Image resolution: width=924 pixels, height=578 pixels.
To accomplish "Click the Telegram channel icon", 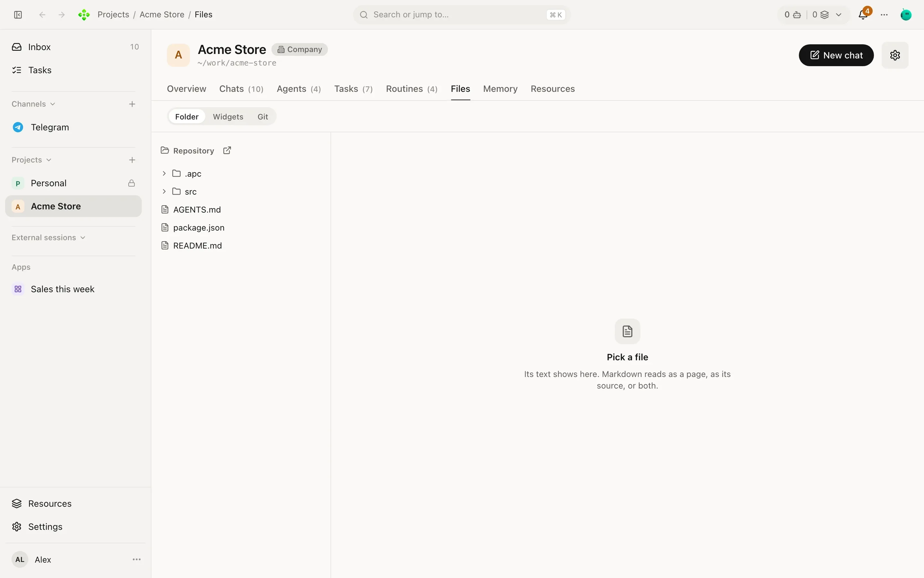I will [x=18, y=127].
